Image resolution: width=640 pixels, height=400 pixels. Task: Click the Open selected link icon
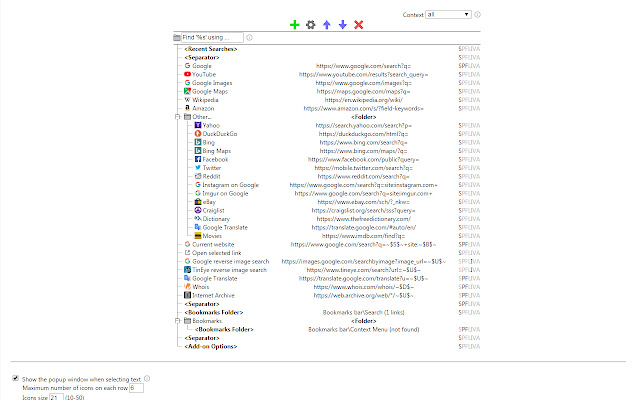[x=187, y=253]
